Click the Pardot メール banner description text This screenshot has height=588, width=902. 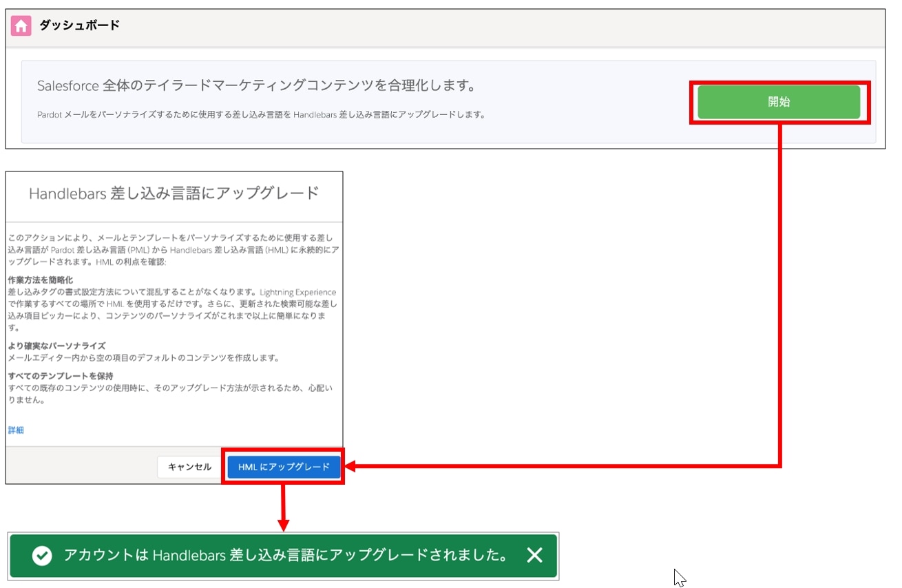(261, 115)
